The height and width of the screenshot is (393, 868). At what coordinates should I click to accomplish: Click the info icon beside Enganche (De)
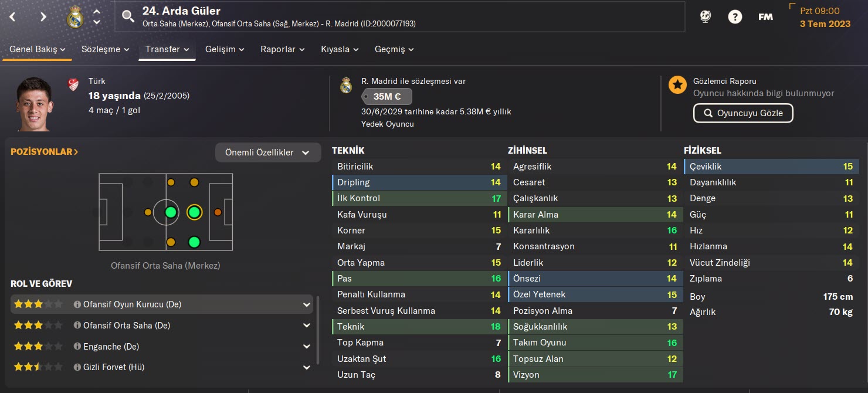pyautogui.click(x=77, y=347)
